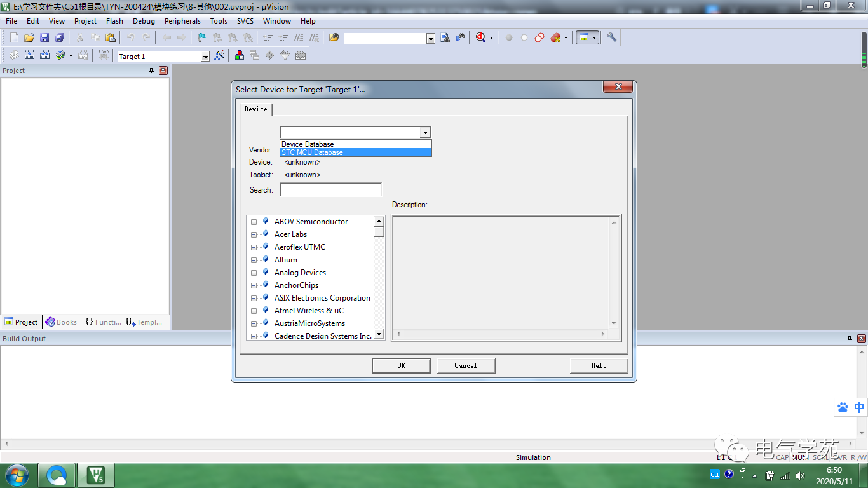The width and height of the screenshot is (868, 488).
Task: Create a new file from the toolbar
Action: (14, 37)
